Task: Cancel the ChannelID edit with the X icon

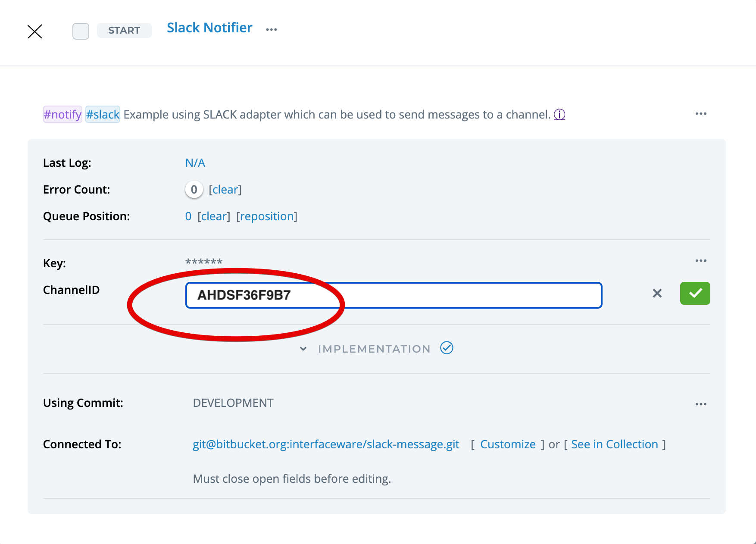Action: point(657,294)
